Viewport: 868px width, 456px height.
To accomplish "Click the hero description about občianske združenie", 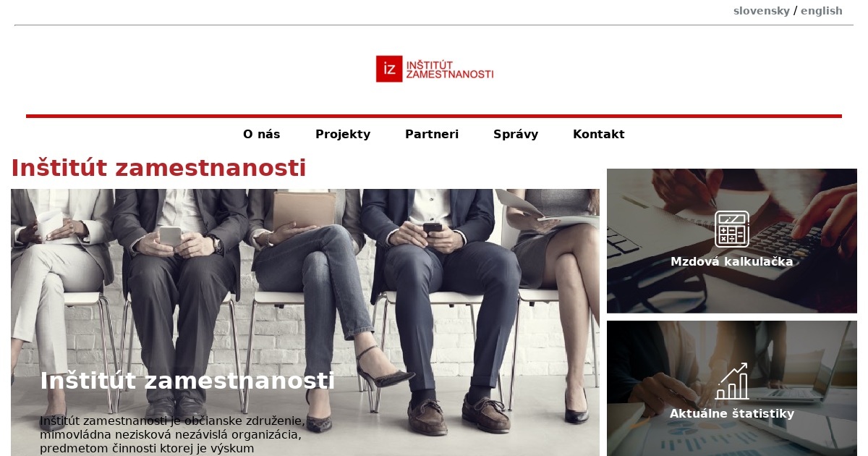I will pyautogui.click(x=172, y=434).
